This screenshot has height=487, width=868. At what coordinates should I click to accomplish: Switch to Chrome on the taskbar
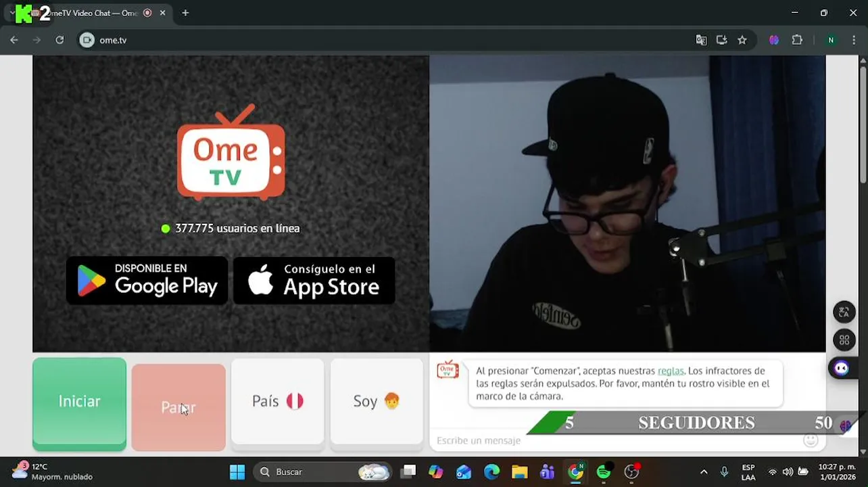click(575, 471)
